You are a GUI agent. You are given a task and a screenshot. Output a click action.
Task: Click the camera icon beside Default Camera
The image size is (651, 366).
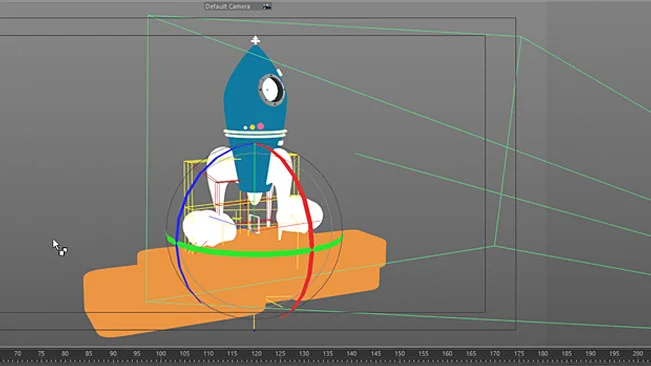[x=267, y=6]
